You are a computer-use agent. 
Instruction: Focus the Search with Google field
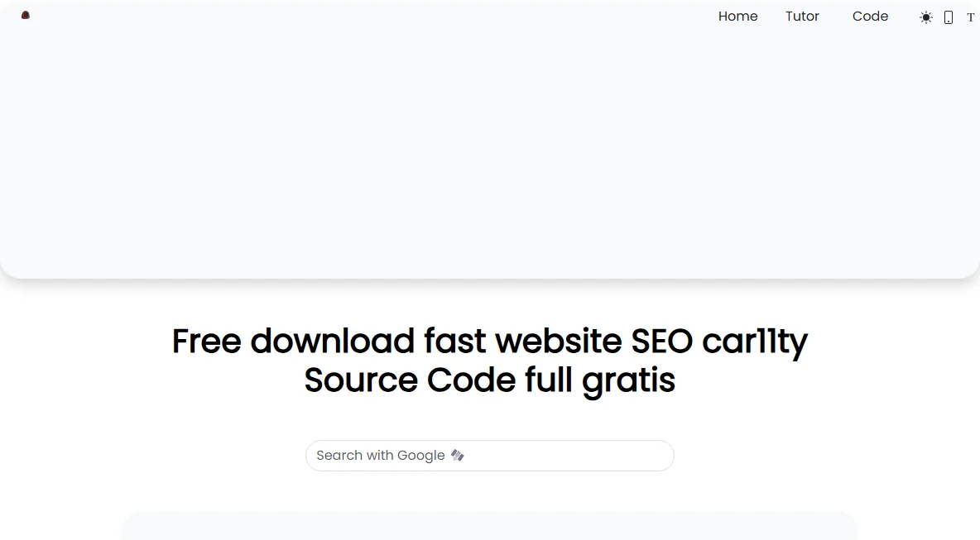pos(489,456)
